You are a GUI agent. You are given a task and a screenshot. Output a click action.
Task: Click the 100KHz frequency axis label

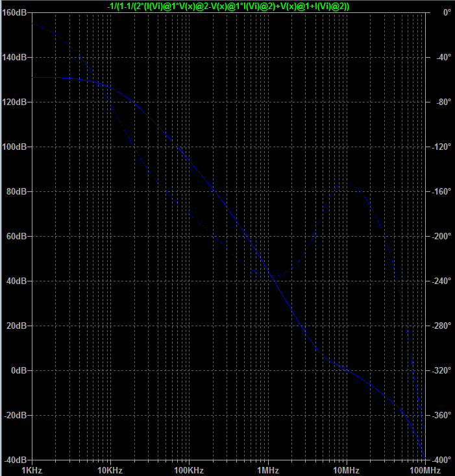point(189,471)
